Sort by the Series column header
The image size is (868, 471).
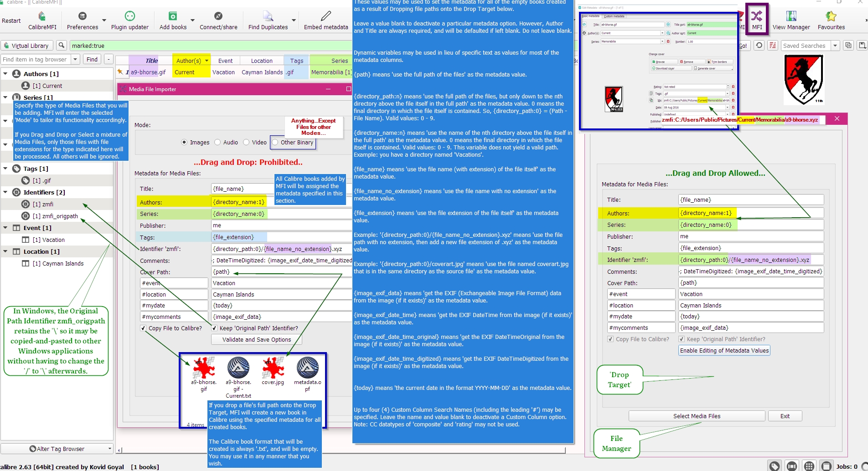pos(331,61)
